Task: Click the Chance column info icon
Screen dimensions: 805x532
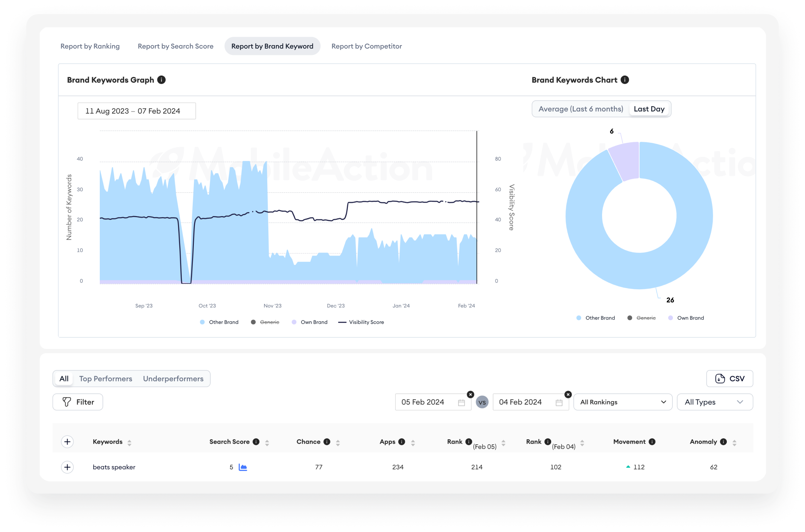Action: [x=327, y=442]
